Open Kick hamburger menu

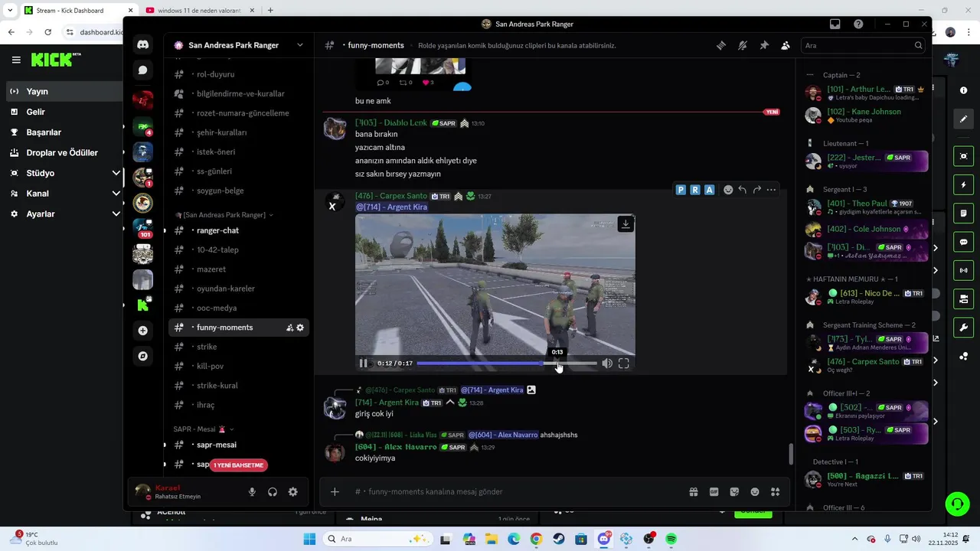tap(16, 60)
